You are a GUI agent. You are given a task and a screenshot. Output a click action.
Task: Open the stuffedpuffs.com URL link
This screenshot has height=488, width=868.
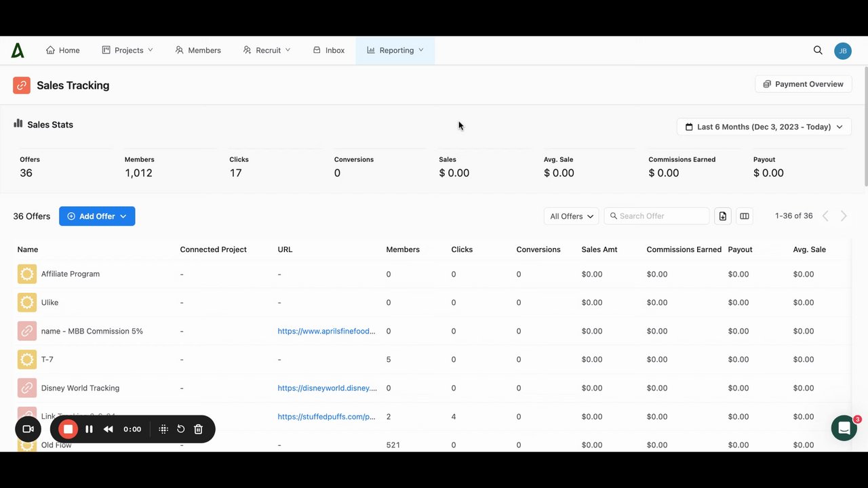[326, 416]
